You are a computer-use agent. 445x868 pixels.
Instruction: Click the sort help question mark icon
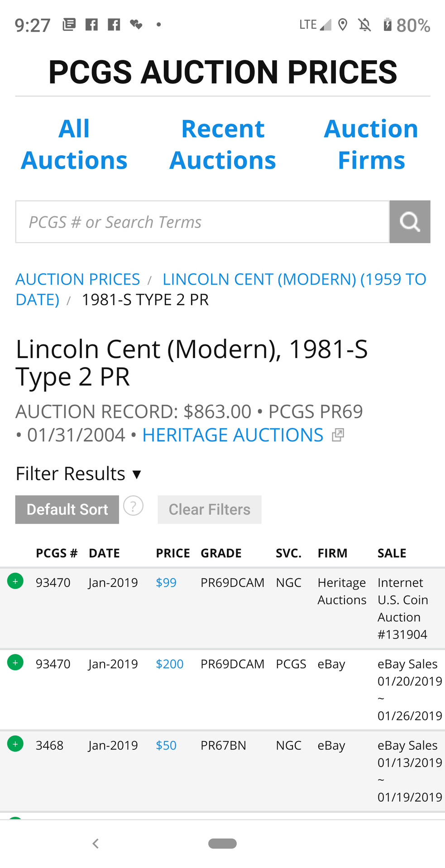134,506
